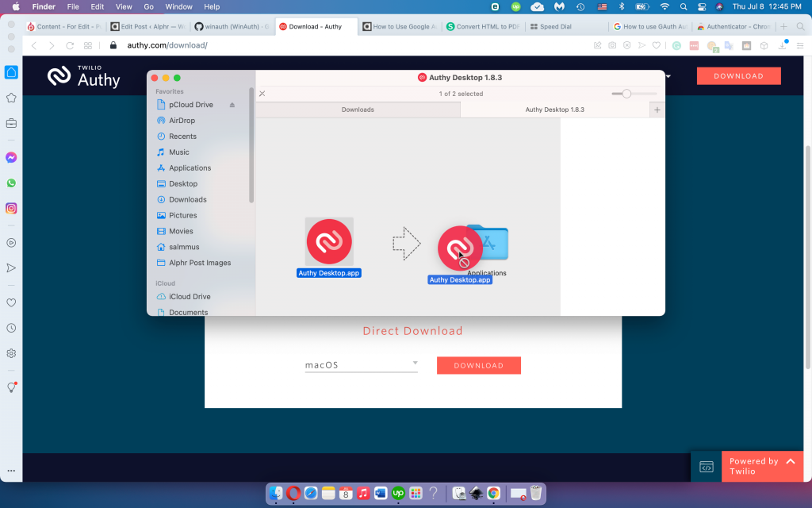Click Opera sidebar player icon

click(x=11, y=243)
